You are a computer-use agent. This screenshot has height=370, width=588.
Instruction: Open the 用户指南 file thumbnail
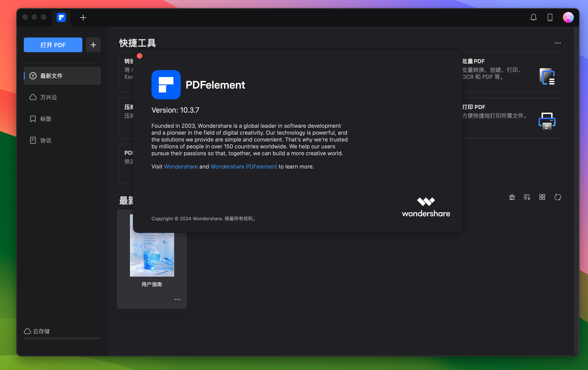[152, 254]
